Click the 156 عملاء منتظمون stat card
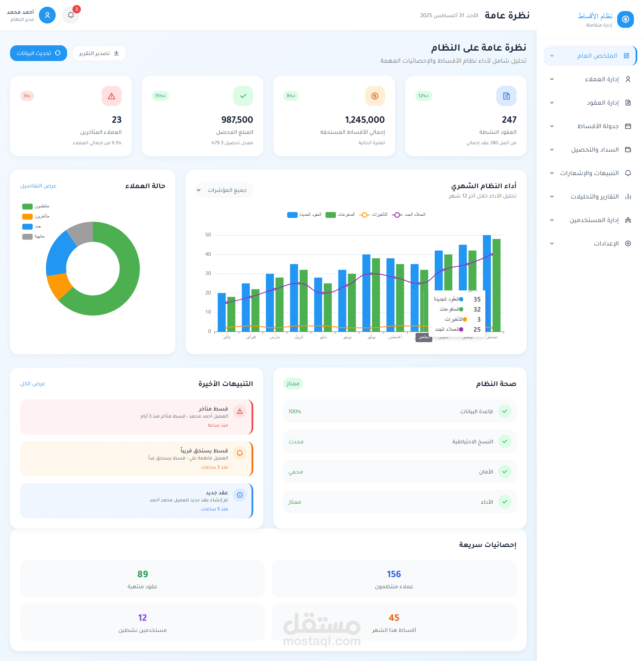 pos(394,579)
